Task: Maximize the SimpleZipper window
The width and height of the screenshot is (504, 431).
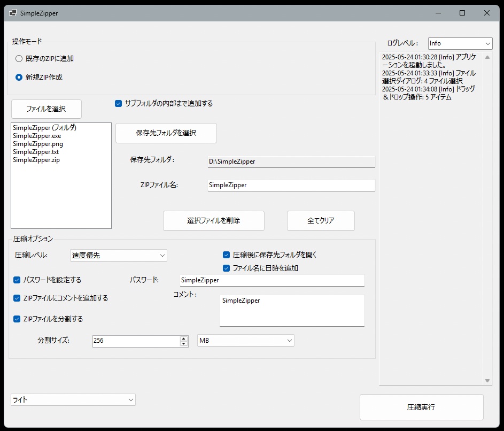Action: tap(462, 13)
